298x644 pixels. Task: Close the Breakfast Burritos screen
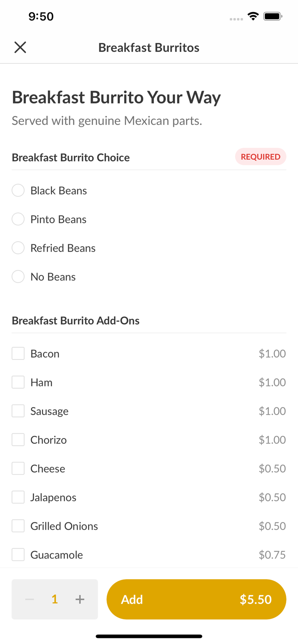[20, 47]
